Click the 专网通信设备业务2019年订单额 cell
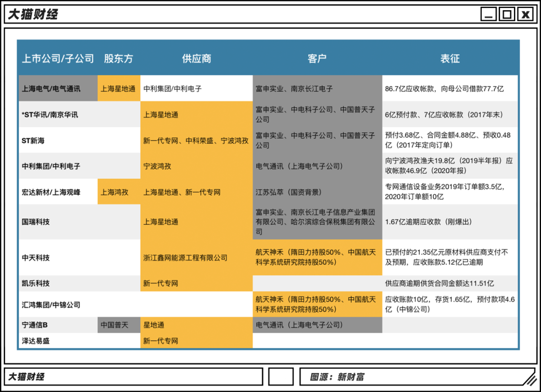This screenshot has height=392, width=541. click(450, 192)
